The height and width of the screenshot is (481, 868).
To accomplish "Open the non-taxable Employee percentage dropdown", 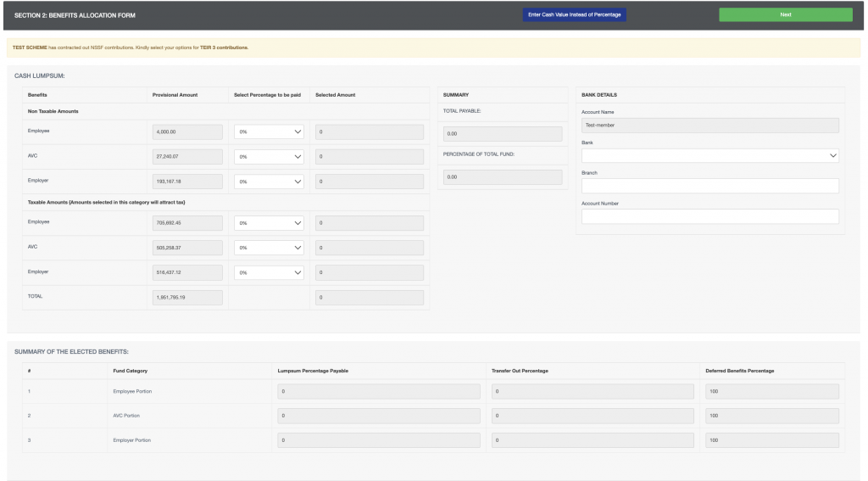I will [x=269, y=132].
